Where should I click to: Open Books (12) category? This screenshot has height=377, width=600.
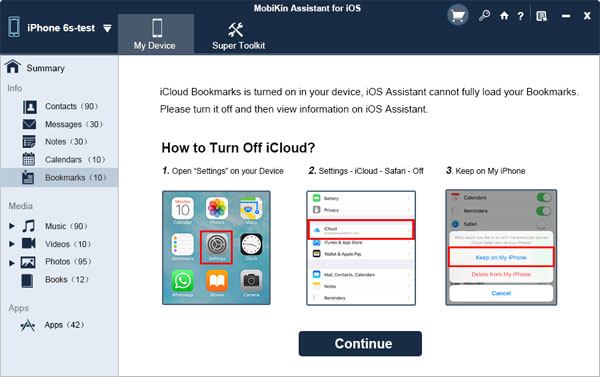click(x=67, y=279)
